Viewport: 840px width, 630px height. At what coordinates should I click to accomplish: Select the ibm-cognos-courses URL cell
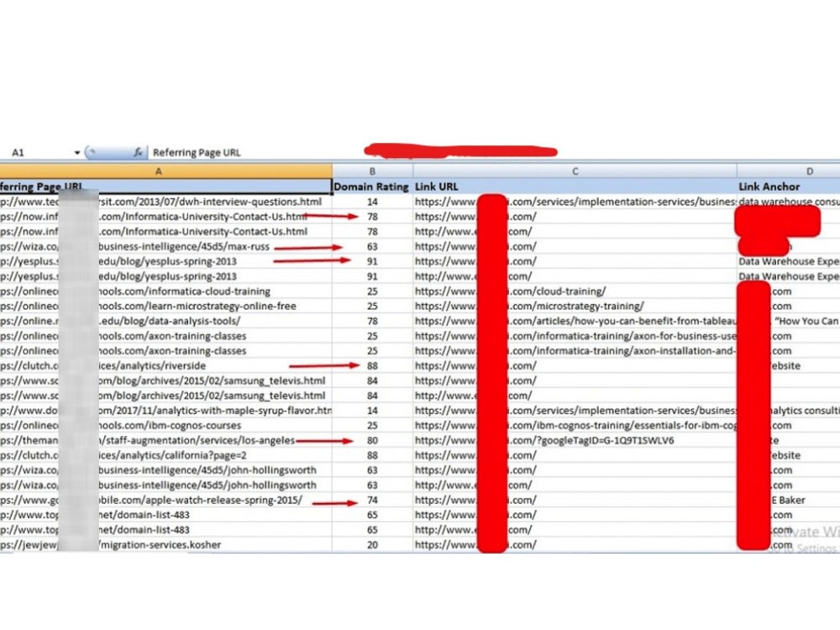pos(165,425)
